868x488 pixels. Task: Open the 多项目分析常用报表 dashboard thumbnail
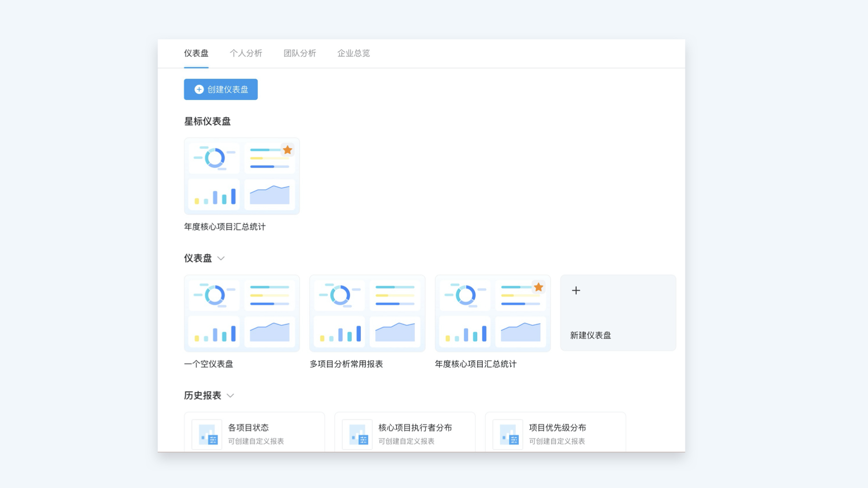(x=367, y=313)
